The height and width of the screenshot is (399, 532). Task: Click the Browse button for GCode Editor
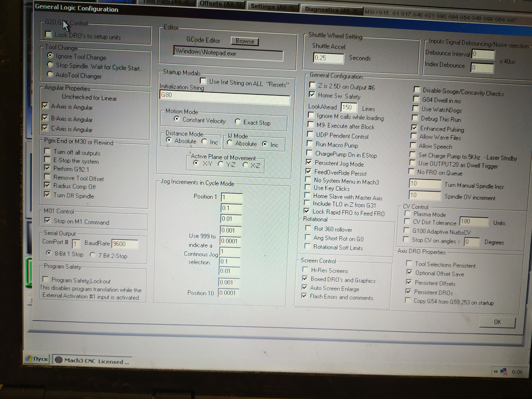[x=245, y=41]
